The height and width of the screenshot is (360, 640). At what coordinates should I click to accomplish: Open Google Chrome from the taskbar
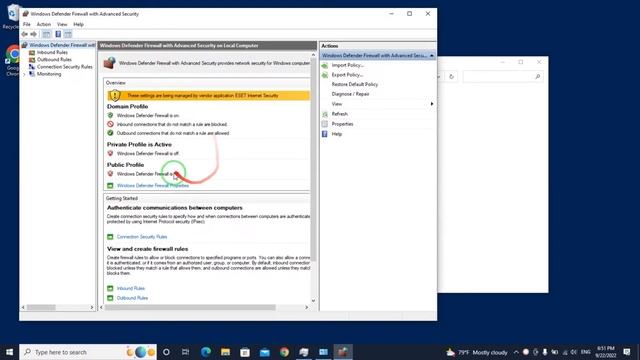tap(284, 352)
